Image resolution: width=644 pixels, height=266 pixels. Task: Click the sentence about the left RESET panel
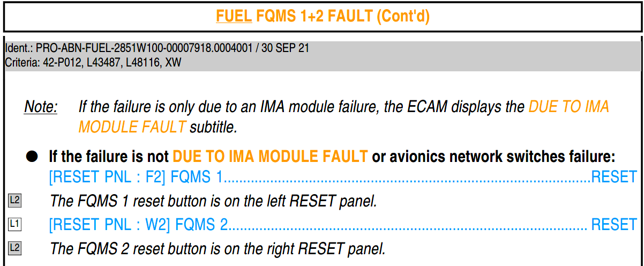tap(214, 201)
